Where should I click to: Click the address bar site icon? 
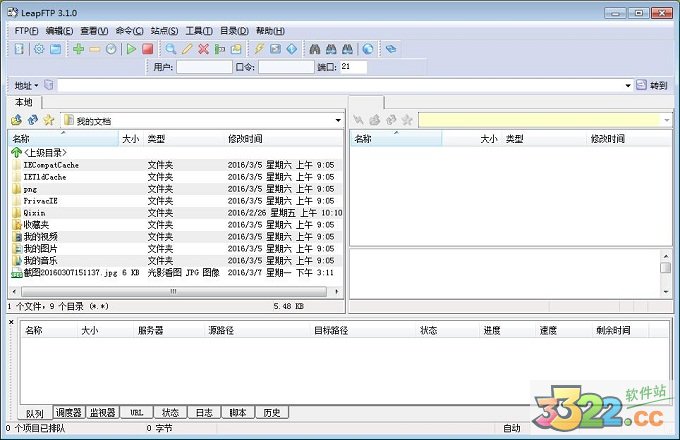49,85
